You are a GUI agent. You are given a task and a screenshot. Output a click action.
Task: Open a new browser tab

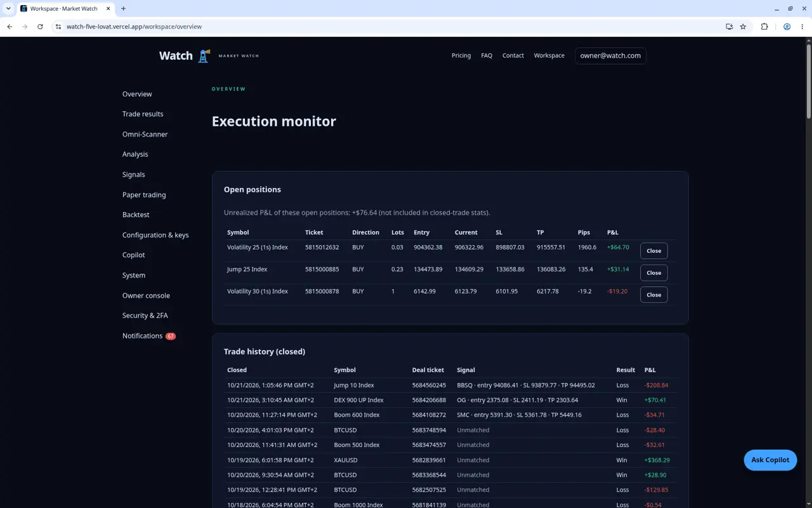123,9
